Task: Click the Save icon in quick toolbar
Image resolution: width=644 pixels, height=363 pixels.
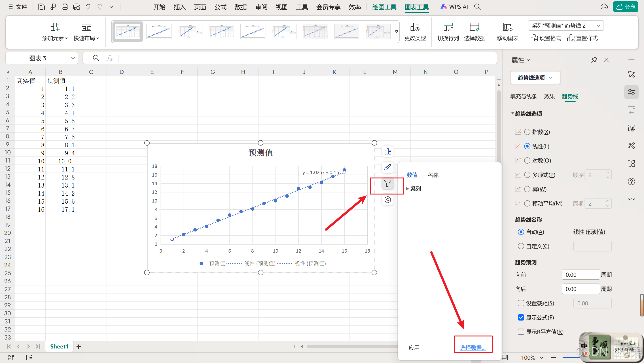Action: click(42, 7)
